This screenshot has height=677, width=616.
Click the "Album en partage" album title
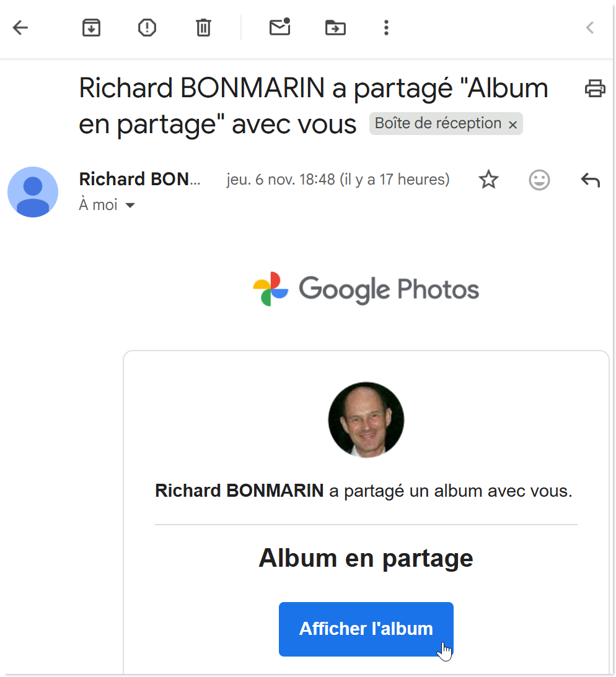(366, 558)
